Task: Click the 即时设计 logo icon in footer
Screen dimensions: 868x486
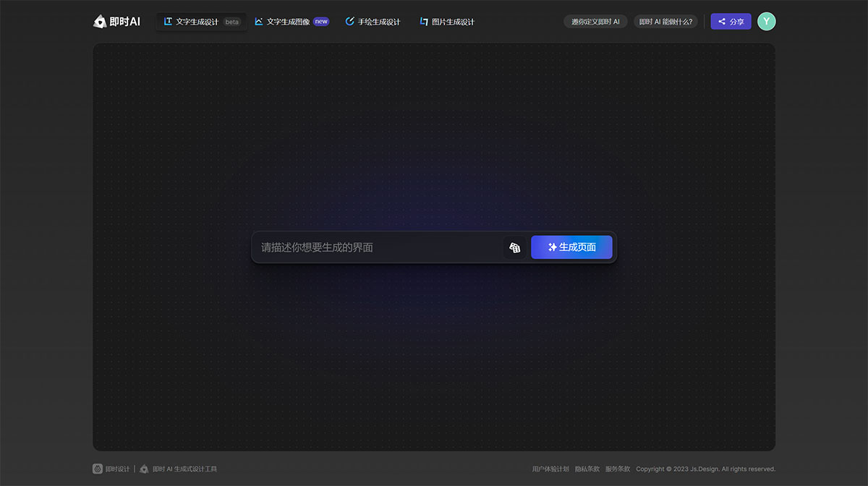Action: pyautogui.click(x=98, y=469)
